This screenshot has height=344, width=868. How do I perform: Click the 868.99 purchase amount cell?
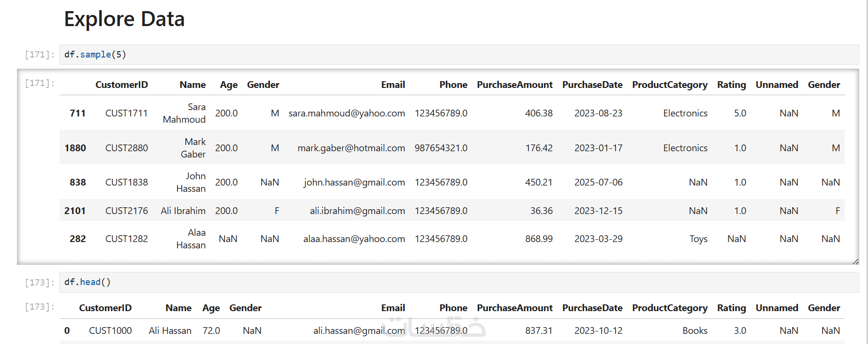[539, 239]
